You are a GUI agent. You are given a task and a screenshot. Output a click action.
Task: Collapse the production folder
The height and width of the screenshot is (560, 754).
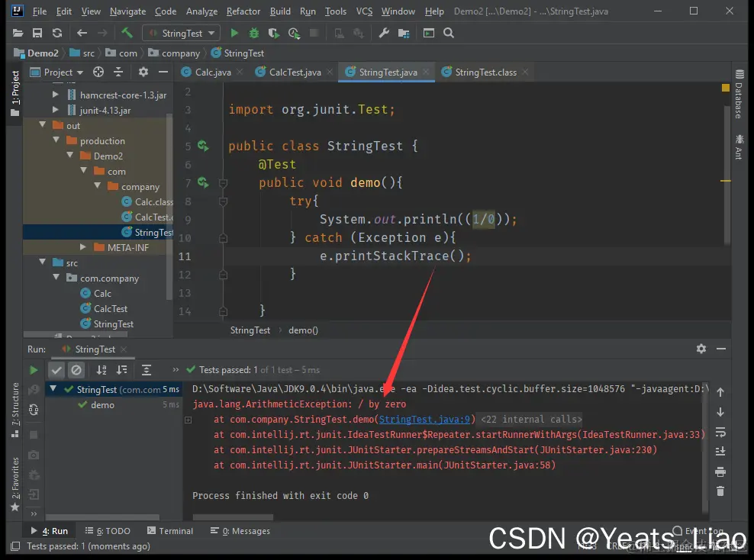pos(56,140)
